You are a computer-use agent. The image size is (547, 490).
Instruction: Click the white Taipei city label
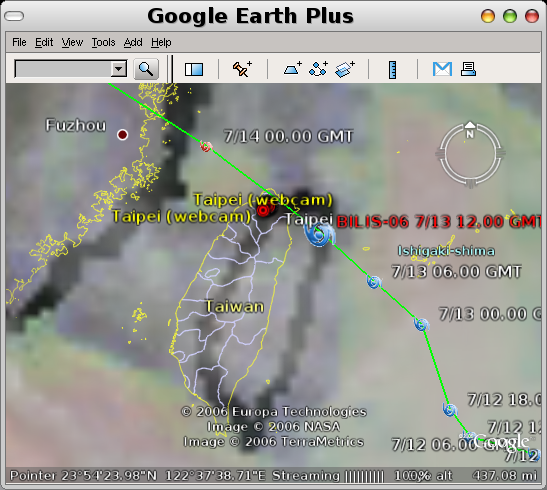[309, 219]
